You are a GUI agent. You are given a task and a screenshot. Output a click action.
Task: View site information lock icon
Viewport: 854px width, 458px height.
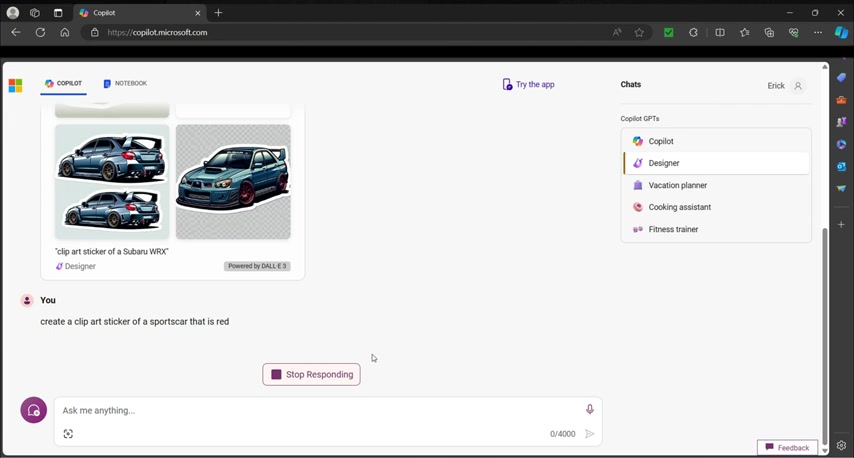tap(95, 32)
